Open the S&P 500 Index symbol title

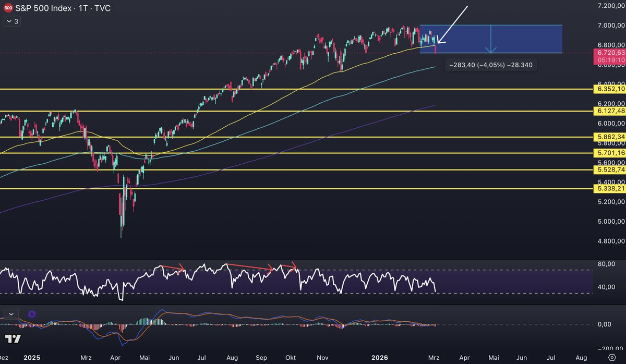pyautogui.click(x=42, y=8)
